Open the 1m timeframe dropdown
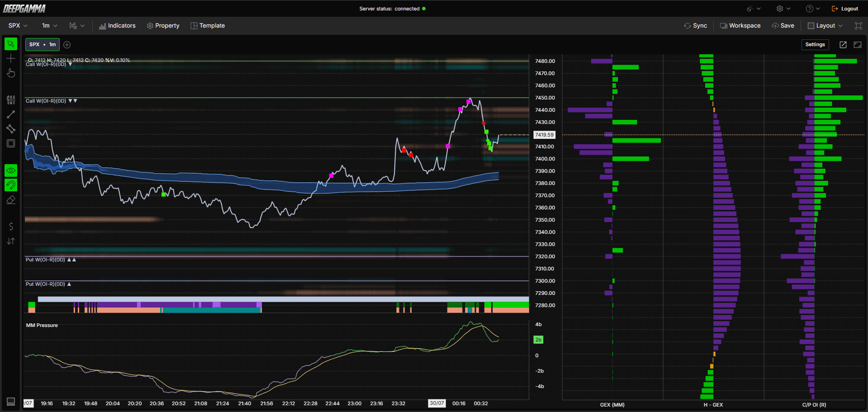Screen dimensions: 868x412 (49, 26)
